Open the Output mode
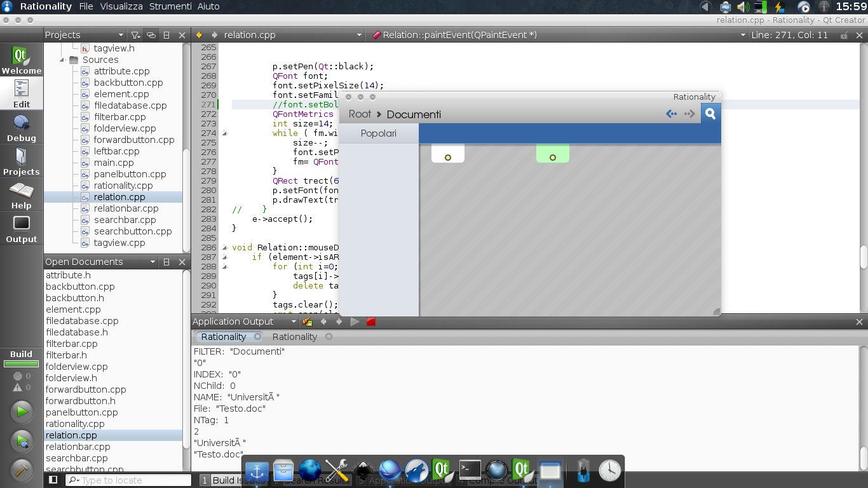The width and height of the screenshot is (868, 488). pyautogui.click(x=22, y=228)
